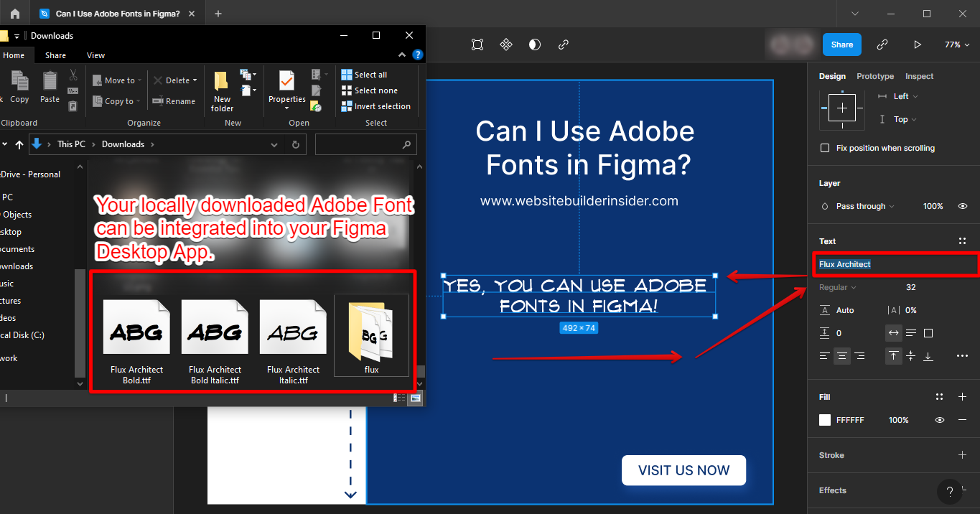Align text to top
The height and width of the screenshot is (514, 980).
click(894, 356)
